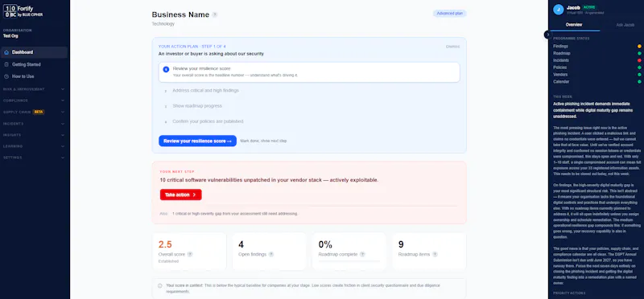
Task: Open the Getting Started page
Action: (34, 64)
